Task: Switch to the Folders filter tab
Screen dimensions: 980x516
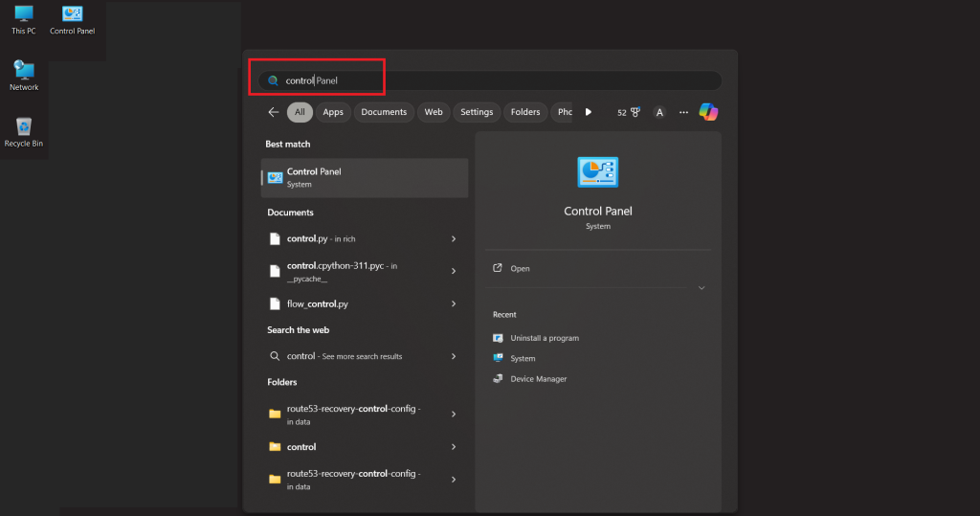Action: tap(525, 112)
